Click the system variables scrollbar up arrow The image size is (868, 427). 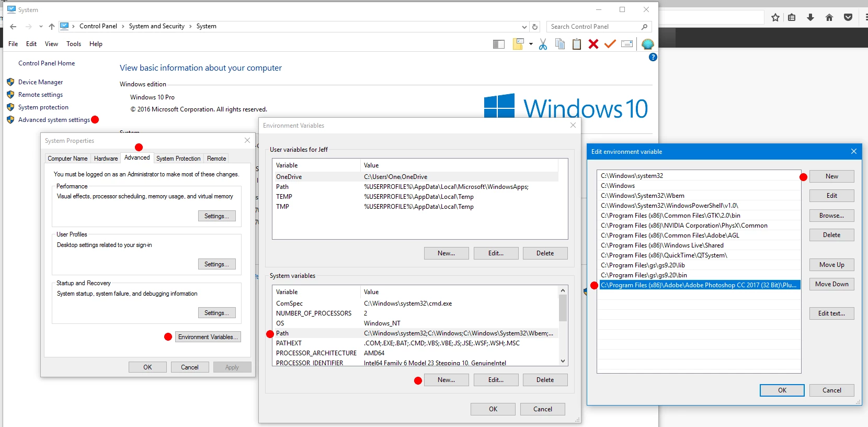(563, 290)
